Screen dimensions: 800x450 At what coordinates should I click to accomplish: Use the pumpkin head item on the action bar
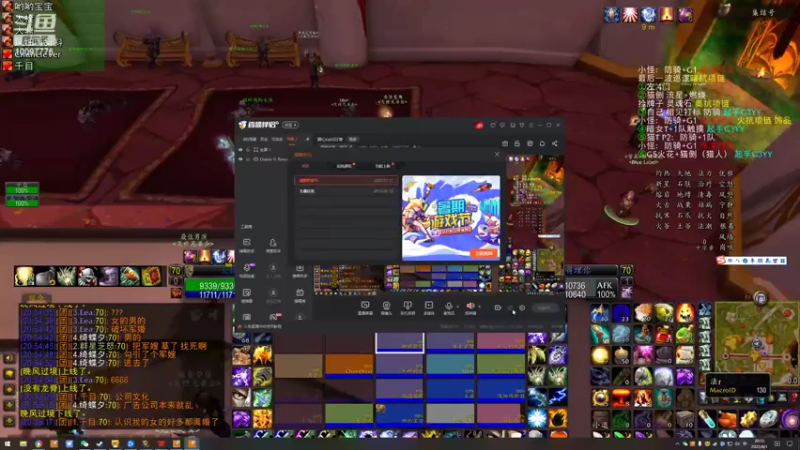(685, 313)
